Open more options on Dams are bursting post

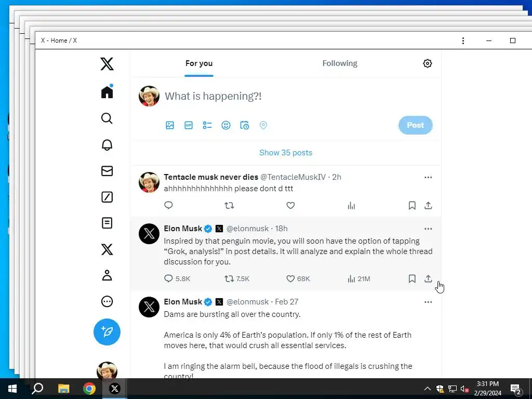[x=428, y=302]
